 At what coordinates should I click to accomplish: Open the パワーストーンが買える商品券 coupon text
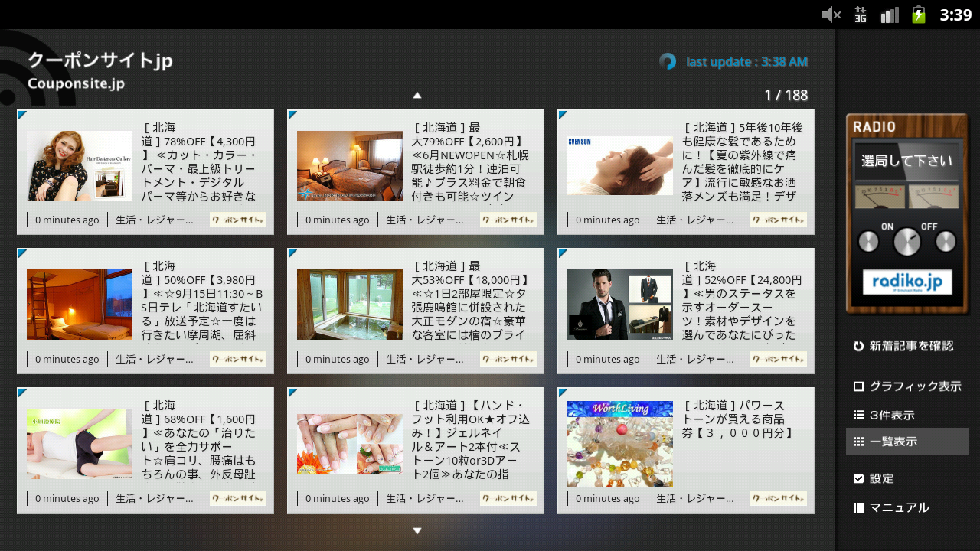(740, 419)
